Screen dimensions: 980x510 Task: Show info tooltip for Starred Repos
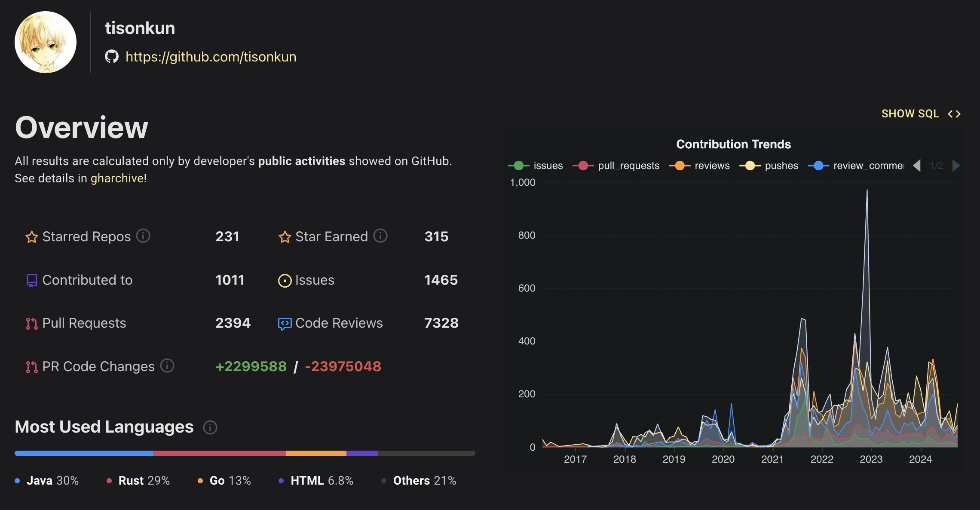[x=143, y=236]
